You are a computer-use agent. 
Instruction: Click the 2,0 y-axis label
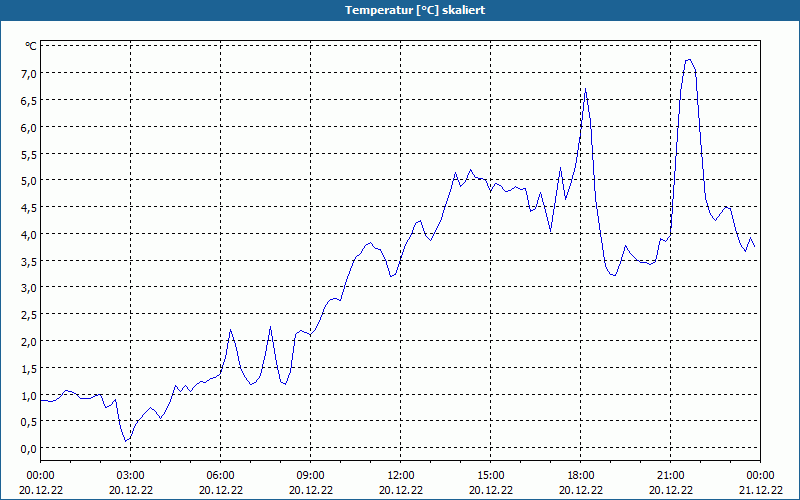click(x=29, y=341)
